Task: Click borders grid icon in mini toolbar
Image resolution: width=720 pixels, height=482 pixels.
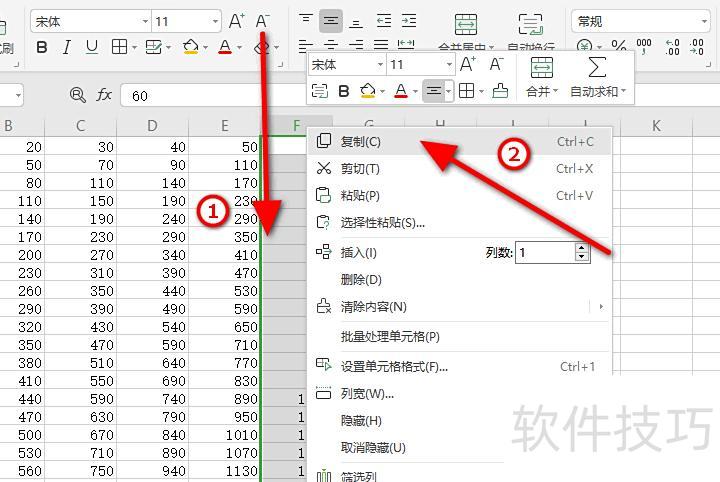Action: tap(467, 91)
